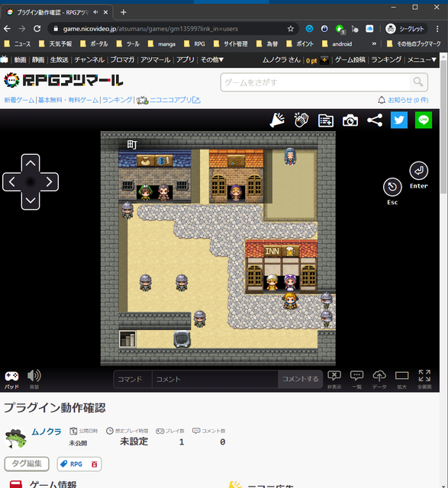Hide comments with the 非表示 icon
Screen dimensions: 448x488
(x=334, y=380)
